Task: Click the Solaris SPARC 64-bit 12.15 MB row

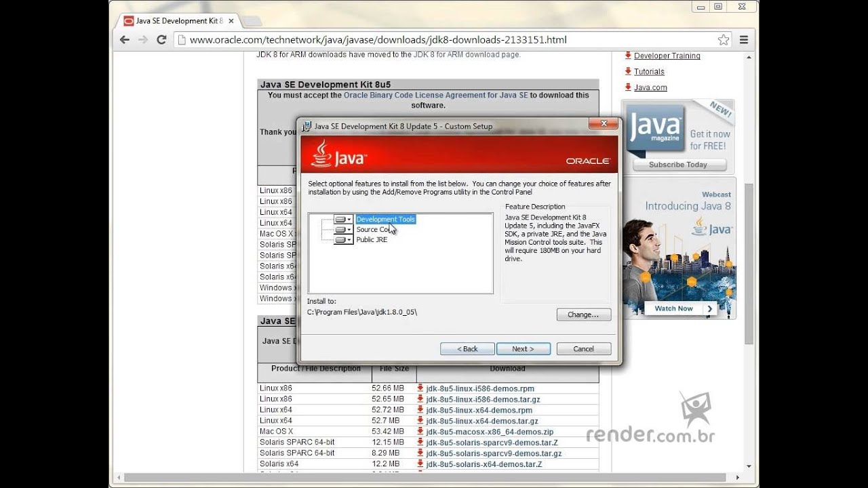Action: (428, 443)
